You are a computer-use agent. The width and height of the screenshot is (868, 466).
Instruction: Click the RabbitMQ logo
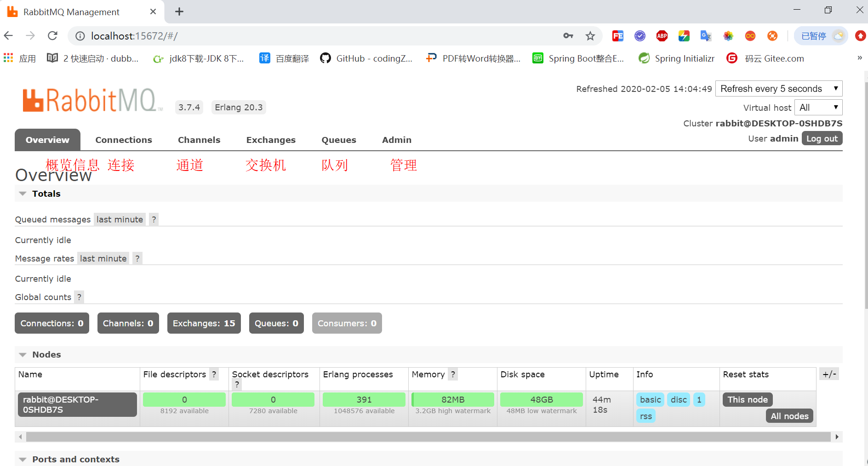[x=93, y=100]
